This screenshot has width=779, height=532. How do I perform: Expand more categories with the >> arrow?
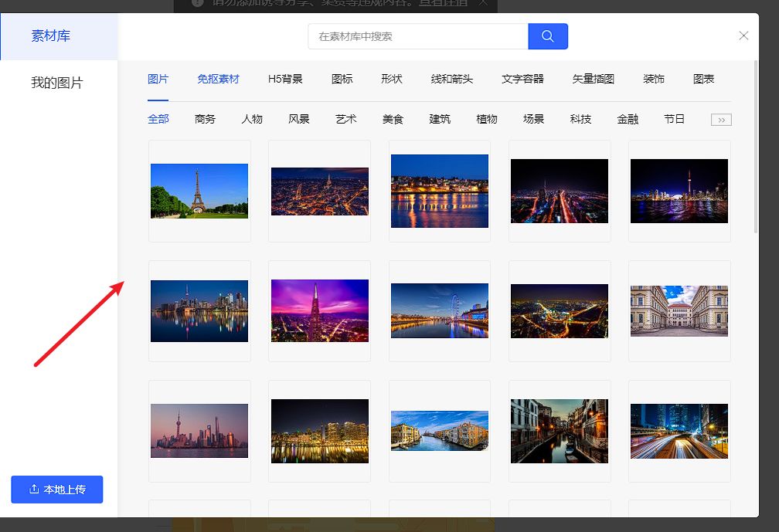coord(721,120)
